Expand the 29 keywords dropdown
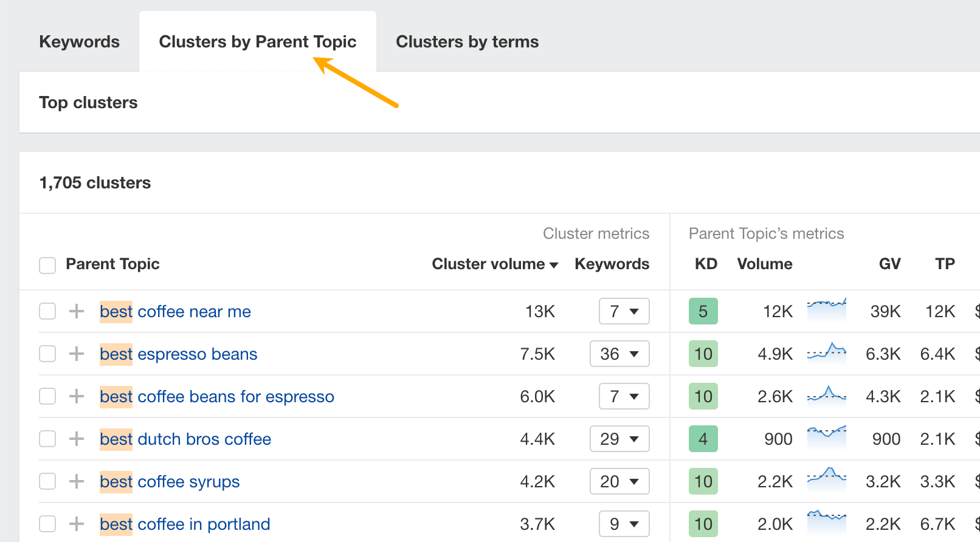The height and width of the screenshot is (542, 980). (x=619, y=439)
